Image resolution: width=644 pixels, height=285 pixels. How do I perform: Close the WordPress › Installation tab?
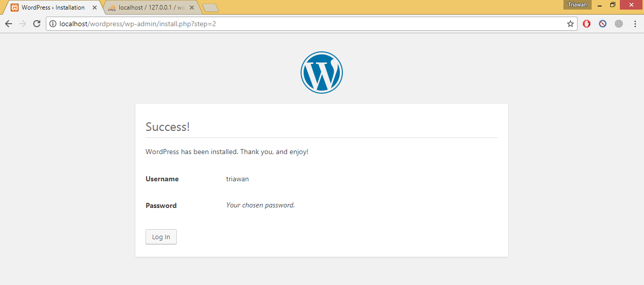click(x=95, y=8)
